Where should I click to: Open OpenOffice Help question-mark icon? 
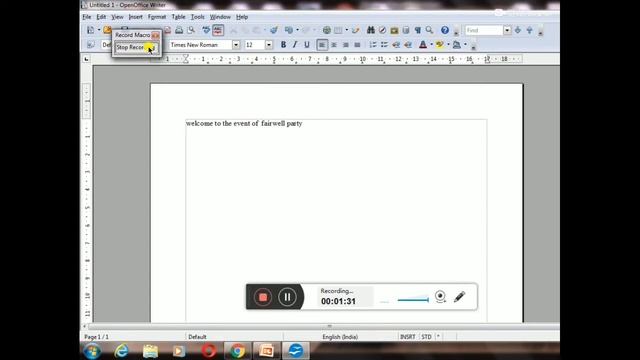coord(445,30)
